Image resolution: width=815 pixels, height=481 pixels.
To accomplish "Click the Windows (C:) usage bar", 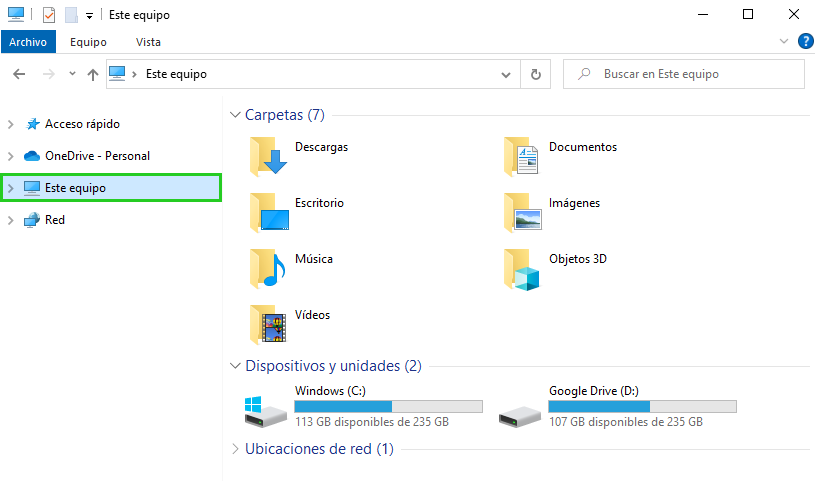I will 388,407.
